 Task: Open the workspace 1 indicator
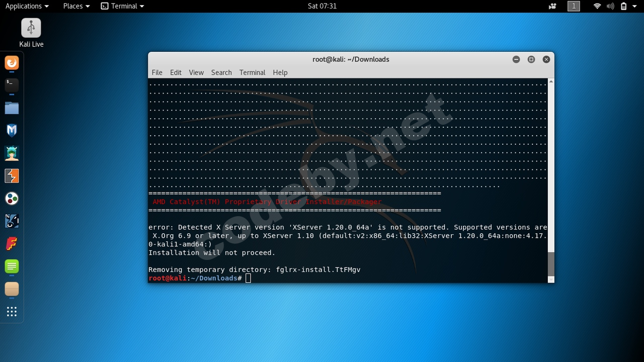click(574, 6)
